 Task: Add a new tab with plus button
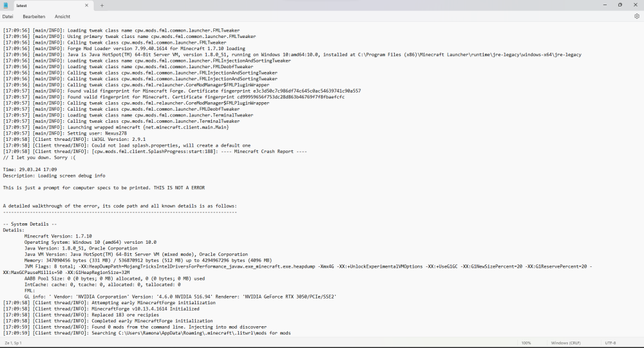(x=102, y=5)
